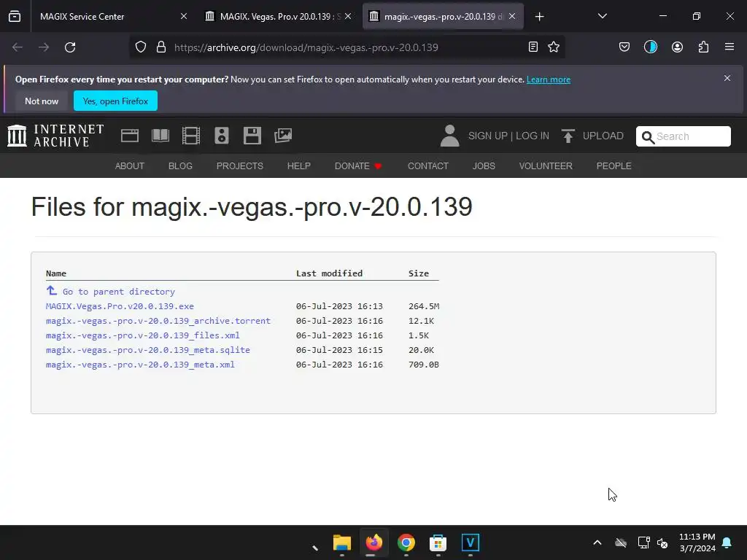Image resolution: width=747 pixels, height=560 pixels.
Task: Select the magix.-vegas.-pro.v-20.0.139 tab
Action: click(443, 16)
